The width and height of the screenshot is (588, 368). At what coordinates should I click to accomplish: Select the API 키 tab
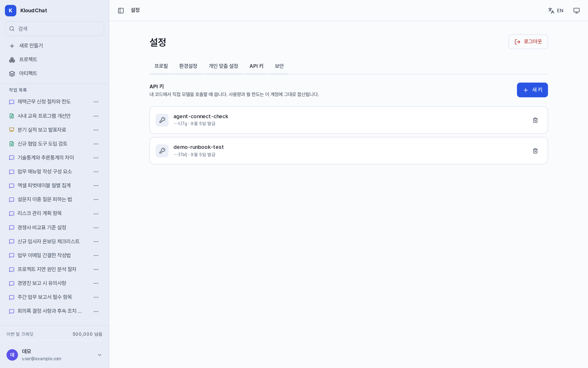tap(256, 66)
